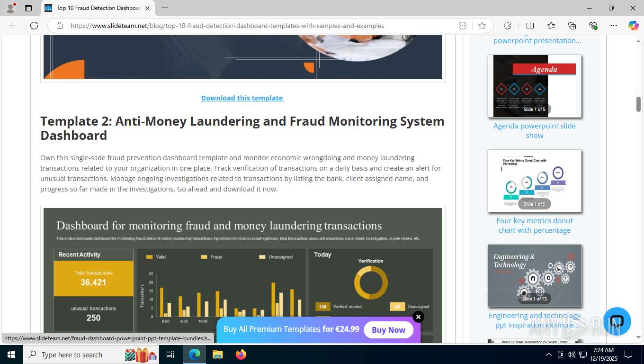Go back to the previous page
The height and width of the screenshot is (364, 644).
pyautogui.click(x=13, y=26)
